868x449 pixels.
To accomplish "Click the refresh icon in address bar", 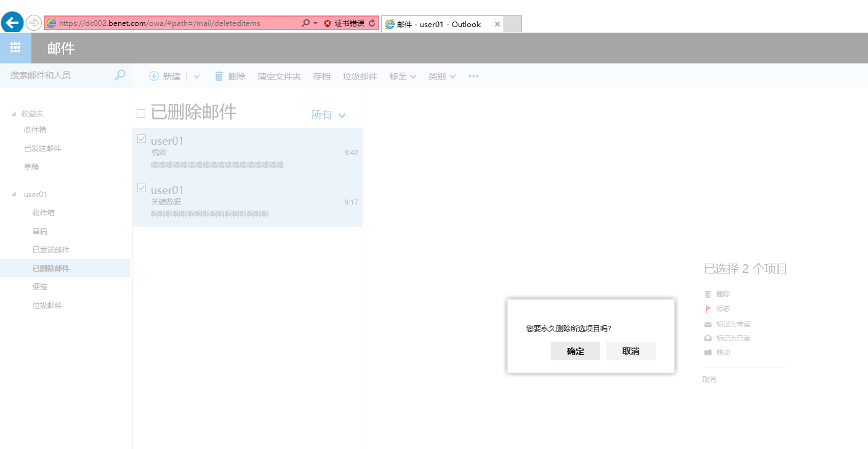I will click(x=371, y=23).
